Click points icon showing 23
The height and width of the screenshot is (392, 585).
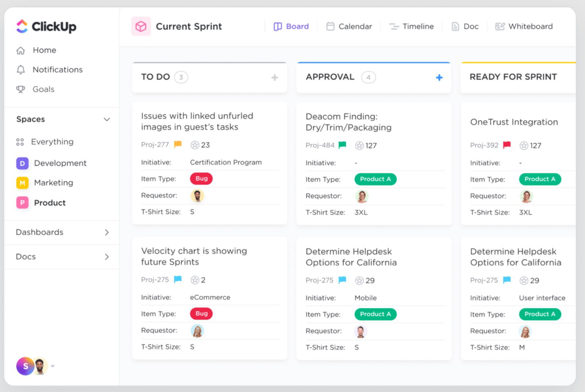click(x=195, y=145)
